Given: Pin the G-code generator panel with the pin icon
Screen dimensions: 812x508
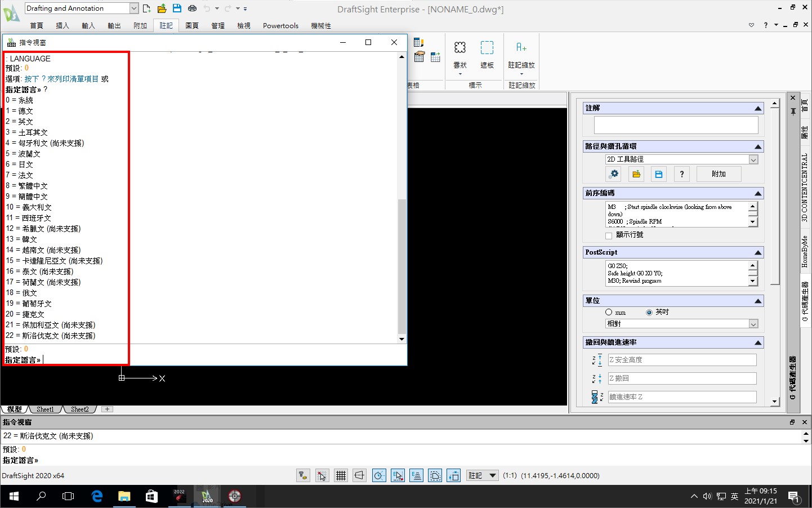Looking at the screenshot, I should point(793,112).
